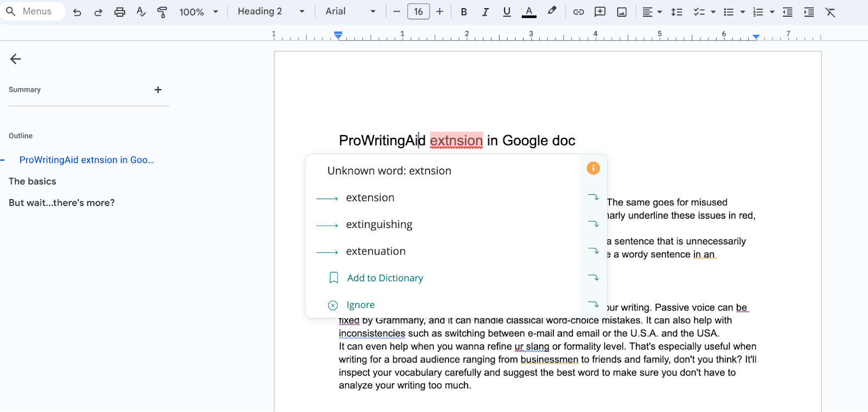
Task: Open line and paragraph spacing
Action: tap(676, 12)
